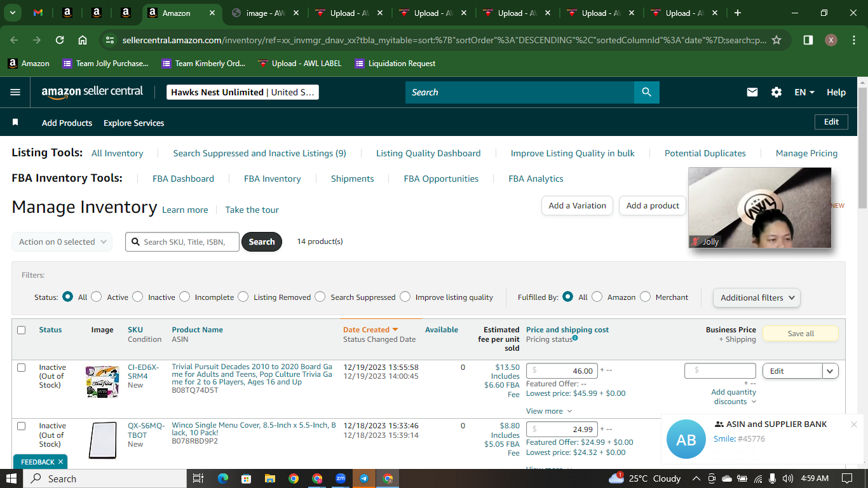Open the arrow beside Trivial Pursuit's Edit button
868x488 pixels.
point(831,371)
